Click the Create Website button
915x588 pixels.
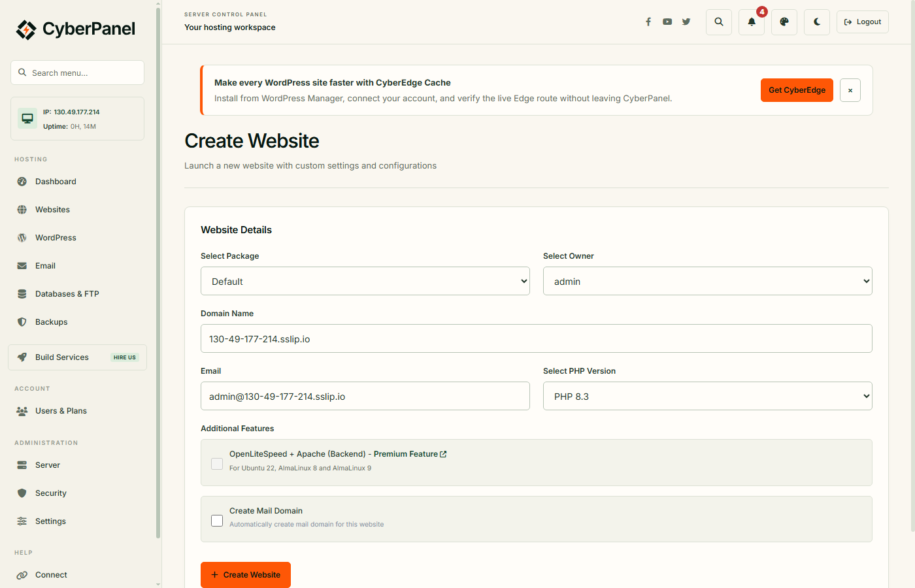click(246, 575)
